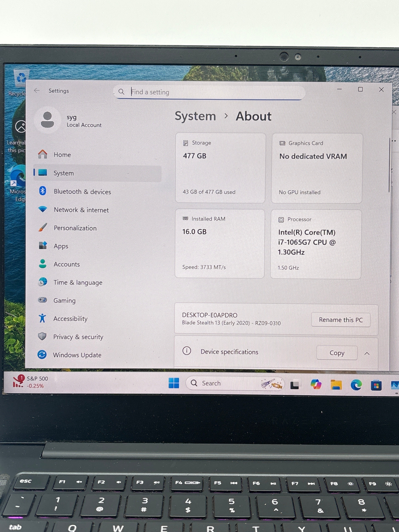The image size is (399, 532).
Task: Open the Graphics Card info card
Action: 317,168
